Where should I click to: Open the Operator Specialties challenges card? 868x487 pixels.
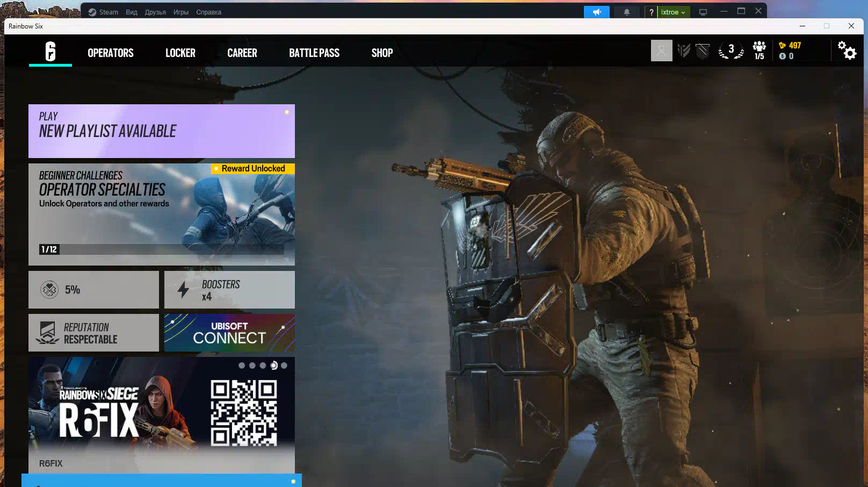pos(162,214)
